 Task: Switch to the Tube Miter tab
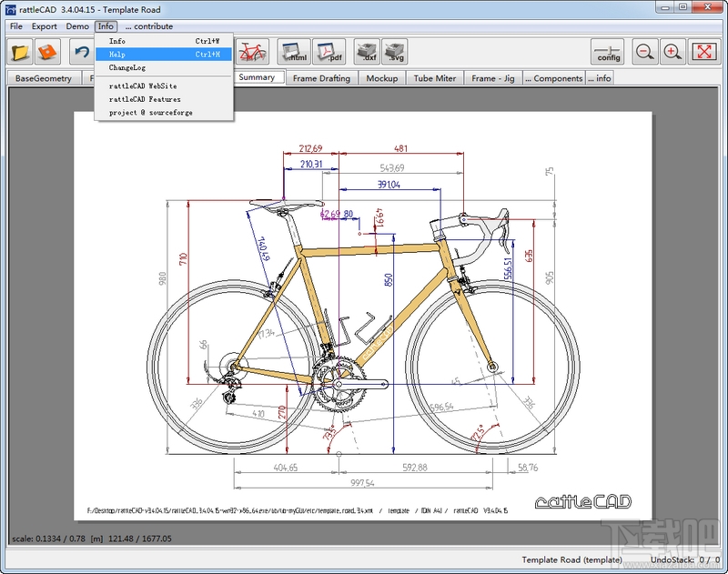pyautogui.click(x=435, y=78)
